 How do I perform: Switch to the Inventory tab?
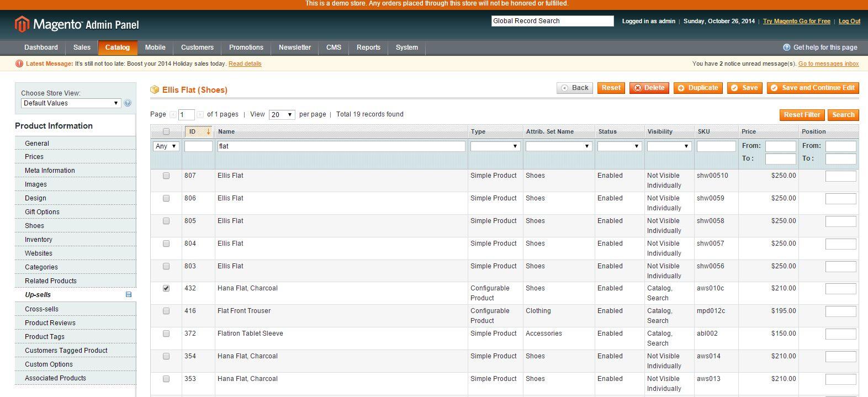click(x=75, y=240)
